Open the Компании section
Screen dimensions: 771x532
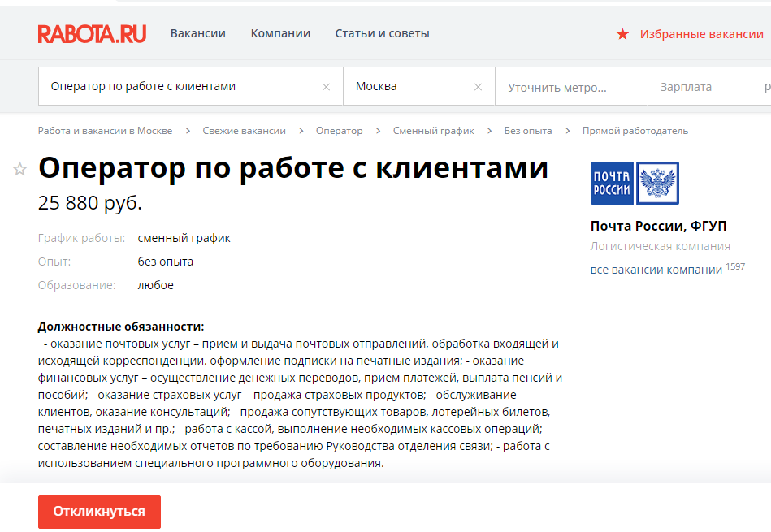pos(280,33)
